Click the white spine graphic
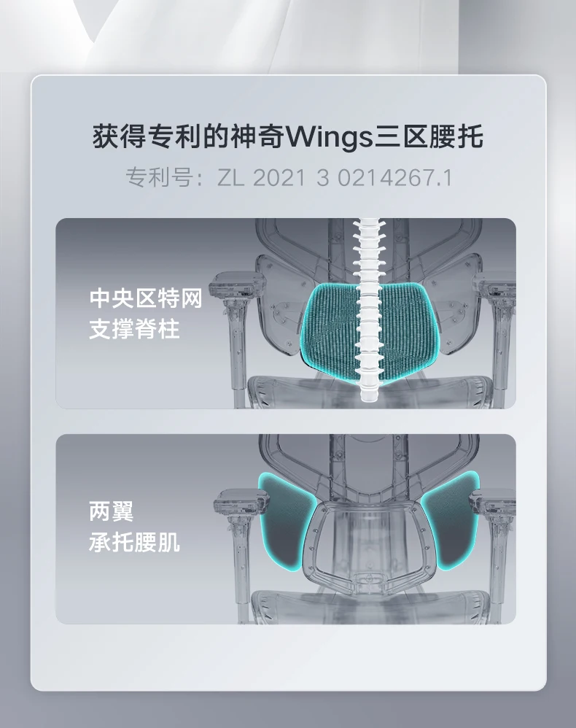Viewport: 576px width, 728px height. click(367, 310)
